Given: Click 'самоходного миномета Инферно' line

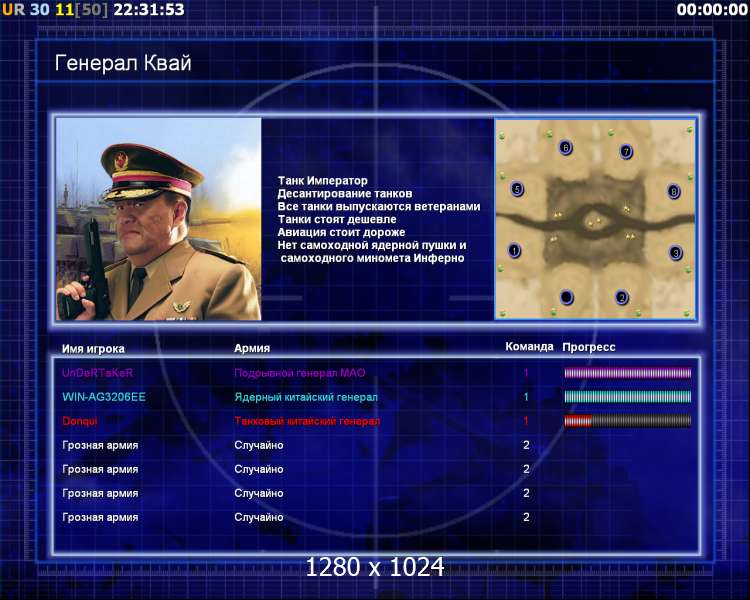Looking at the screenshot, I should click(373, 258).
